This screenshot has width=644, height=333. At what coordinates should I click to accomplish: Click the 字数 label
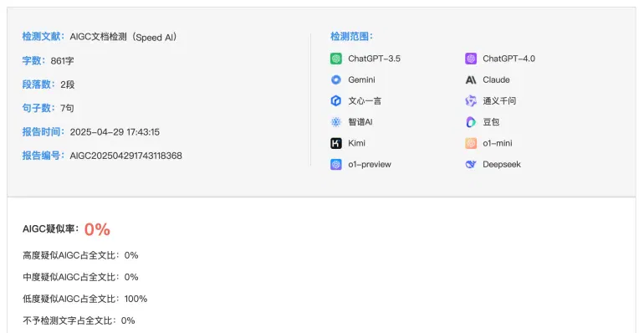click(x=33, y=60)
